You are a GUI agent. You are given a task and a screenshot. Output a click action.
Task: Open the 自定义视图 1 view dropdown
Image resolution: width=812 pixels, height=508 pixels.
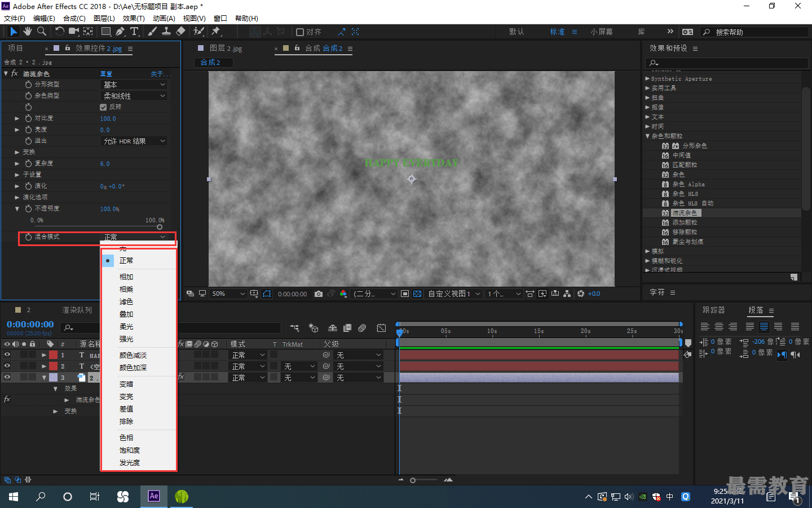[454, 294]
